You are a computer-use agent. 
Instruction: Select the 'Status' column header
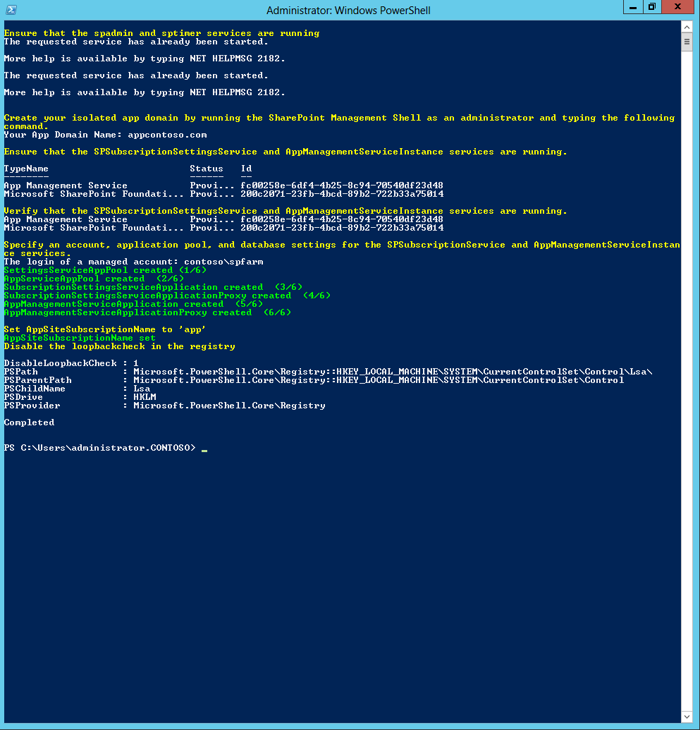coord(206,169)
